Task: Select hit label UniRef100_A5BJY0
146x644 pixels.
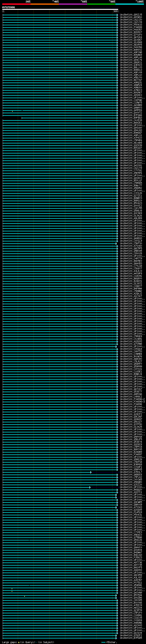Action: click(131, 77)
